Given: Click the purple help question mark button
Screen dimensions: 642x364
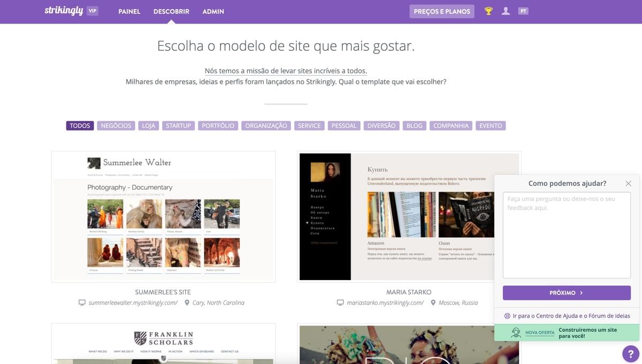Looking at the screenshot, I should pos(631,354).
